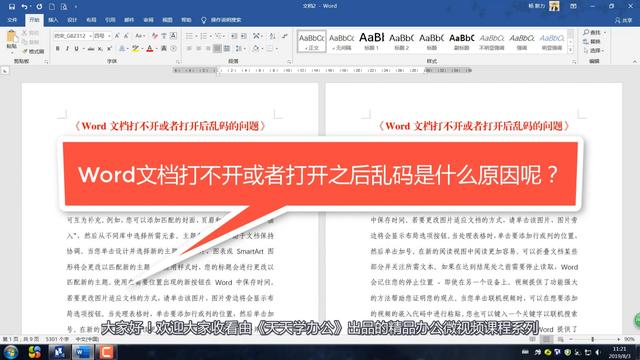
Task: Expand the numbered list dropdown
Action: point(211,36)
